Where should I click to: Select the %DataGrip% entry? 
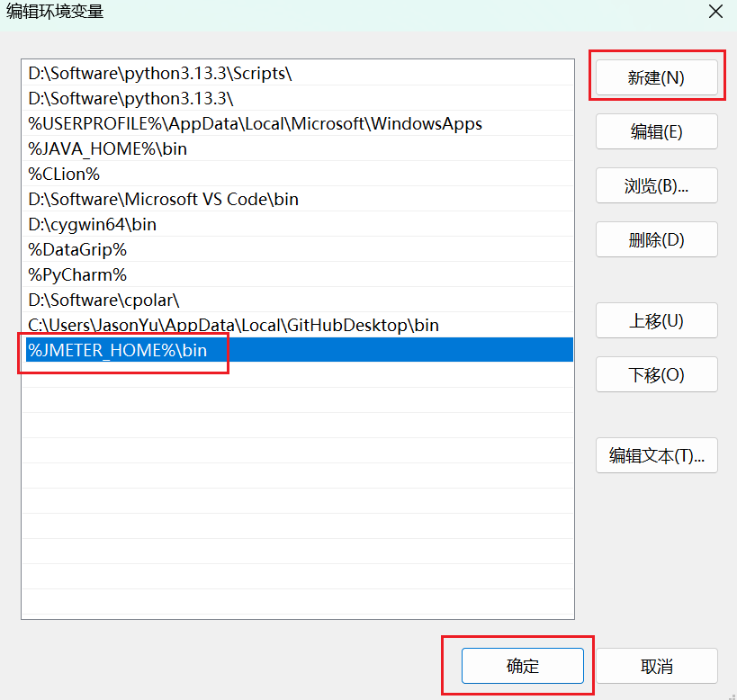pos(298,249)
